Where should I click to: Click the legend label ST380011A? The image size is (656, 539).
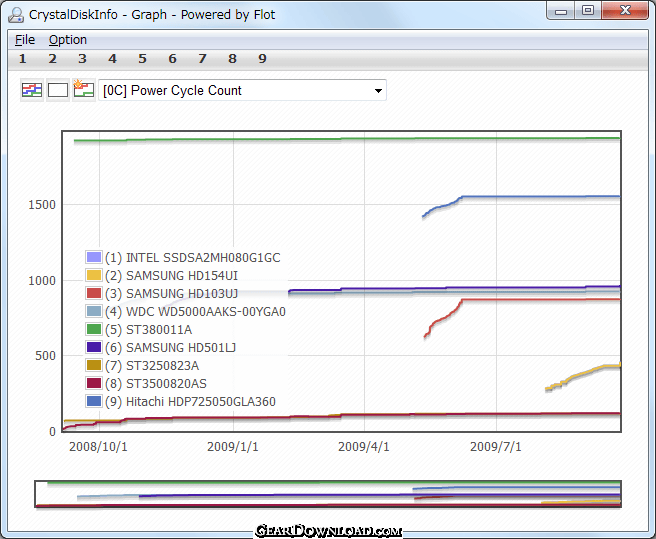[x=149, y=329]
